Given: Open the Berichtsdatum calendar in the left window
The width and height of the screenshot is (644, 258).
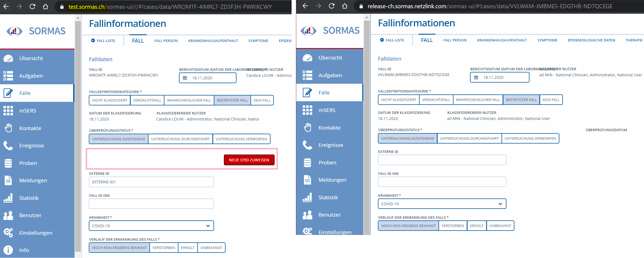Looking at the screenshot, I should click(x=185, y=78).
